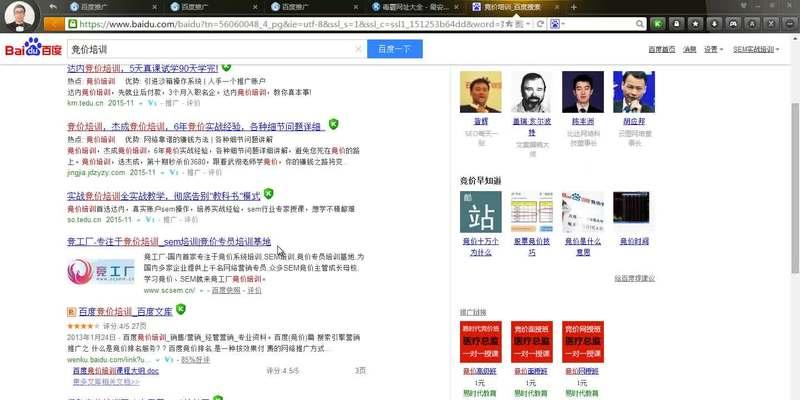Image resolution: width=800 pixels, height=400 pixels.
Task: Open the 陈丰洲 person thumbnail
Action: click(x=583, y=92)
